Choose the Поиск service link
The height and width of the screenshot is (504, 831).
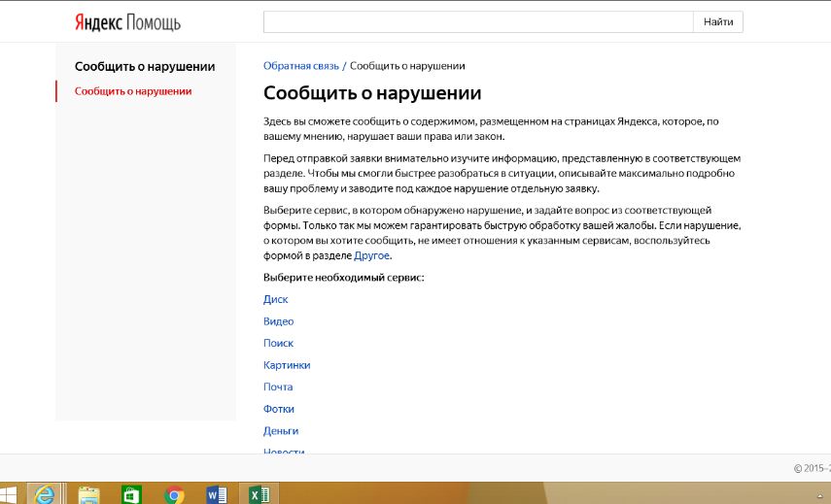point(278,343)
